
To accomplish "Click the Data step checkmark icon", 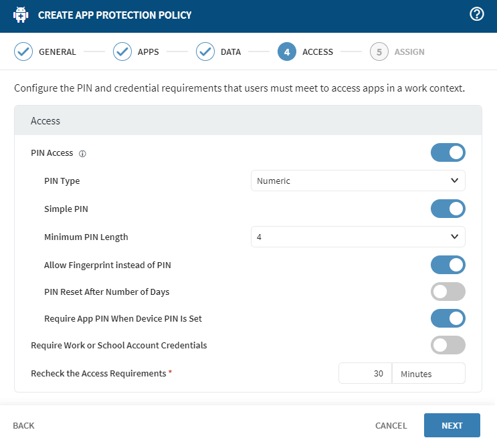I will (205, 51).
